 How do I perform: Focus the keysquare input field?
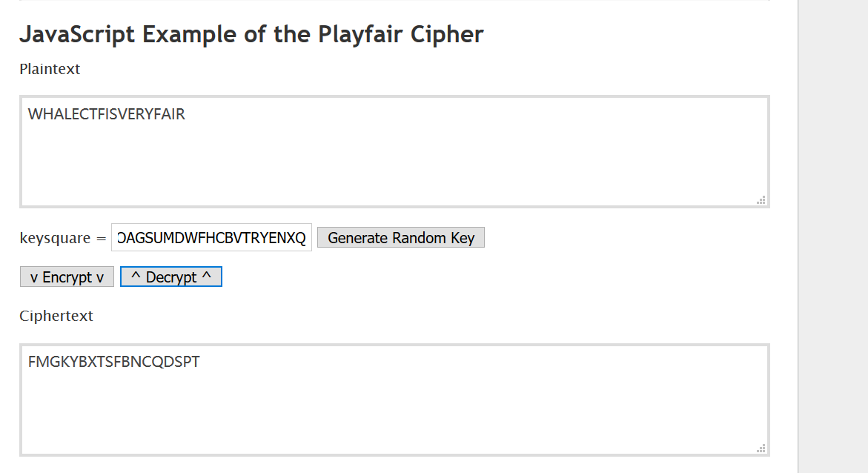click(211, 237)
